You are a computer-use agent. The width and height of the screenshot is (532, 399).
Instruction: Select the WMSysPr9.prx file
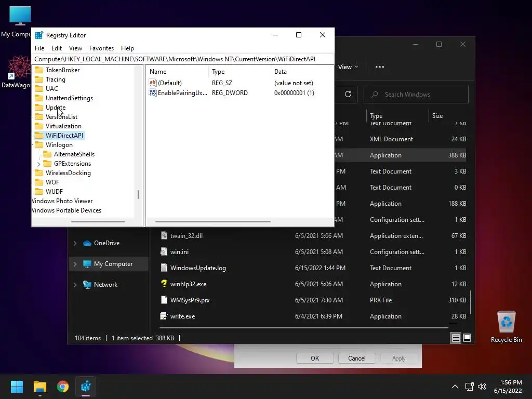190,300
